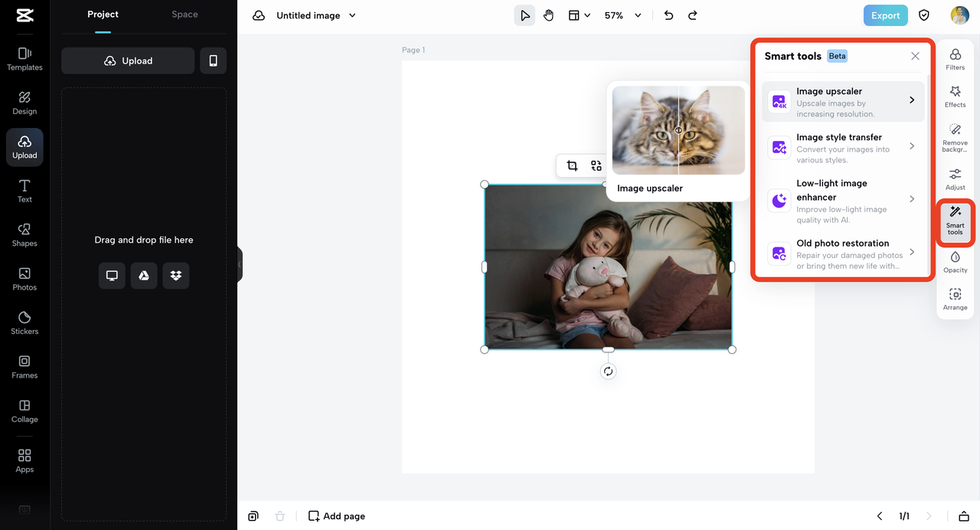Upload from computer icon
Image resolution: width=980 pixels, height=530 pixels.
pos(112,276)
